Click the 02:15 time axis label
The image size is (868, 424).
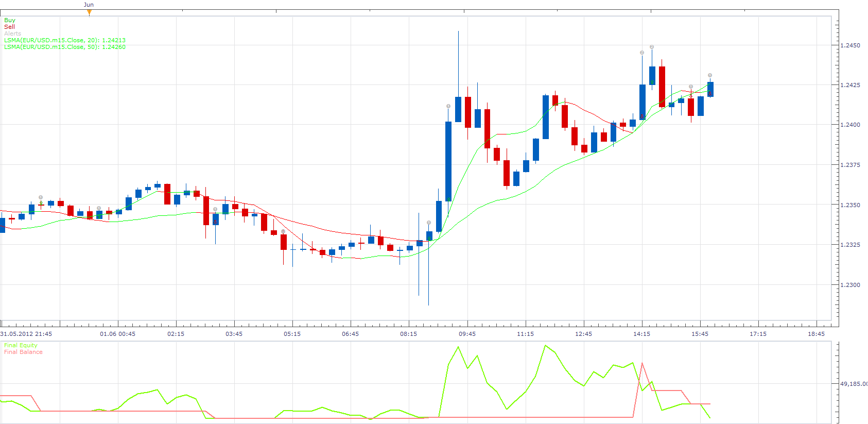(x=176, y=334)
